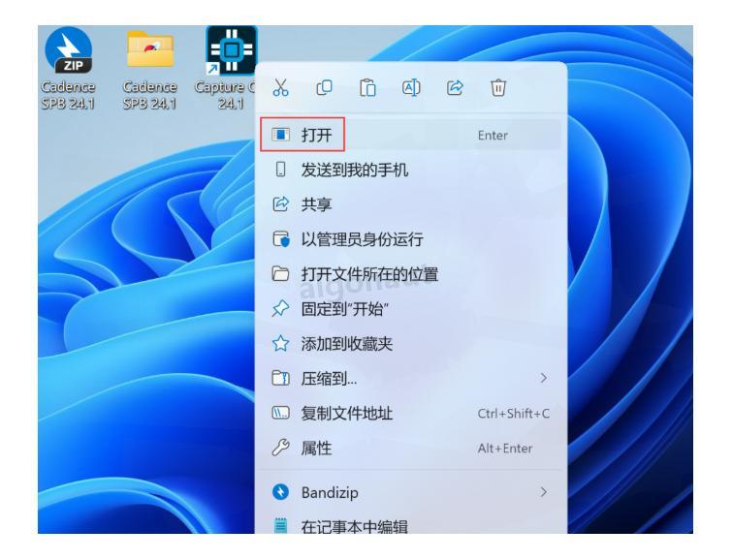This screenshot has height=560, width=732.
Task: Select the Capture CIS 24.1 shortcut icon
Action: (231, 50)
